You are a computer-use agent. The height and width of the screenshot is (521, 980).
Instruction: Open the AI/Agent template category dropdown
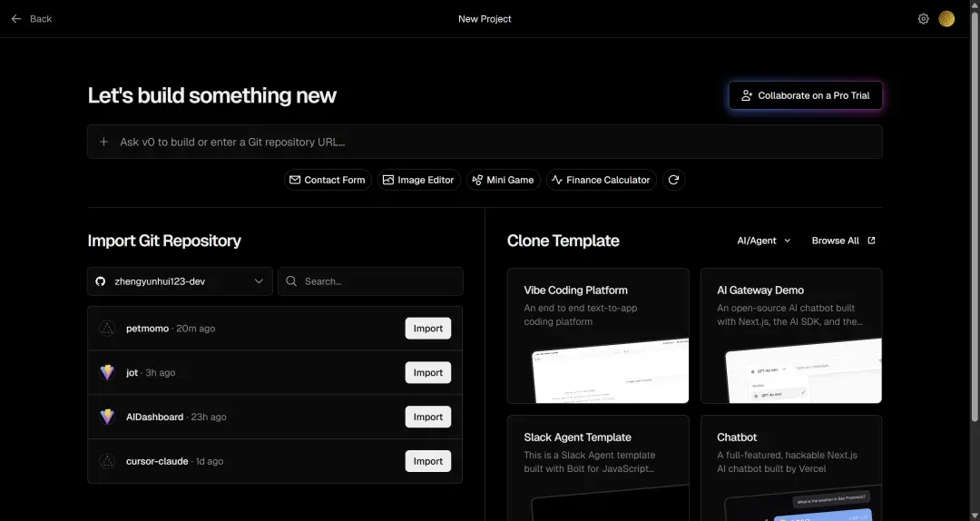764,241
